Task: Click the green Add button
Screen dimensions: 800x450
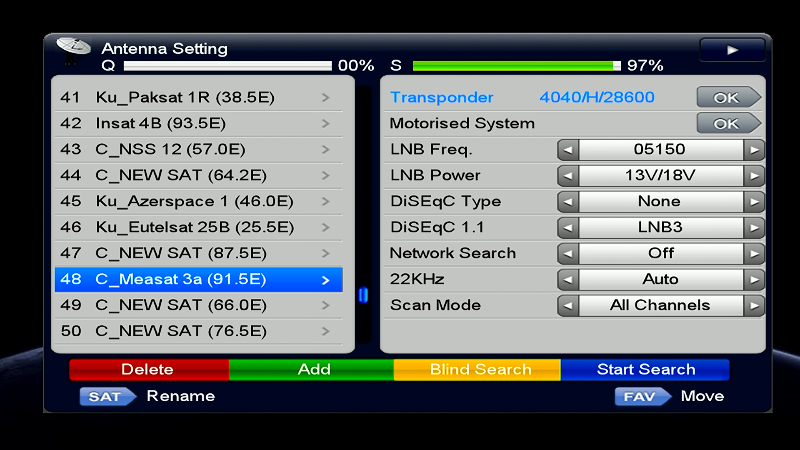Action: pos(312,369)
